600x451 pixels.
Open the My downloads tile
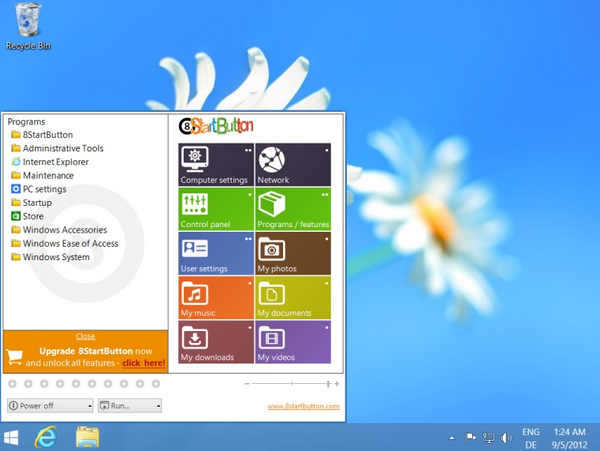click(x=216, y=342)
